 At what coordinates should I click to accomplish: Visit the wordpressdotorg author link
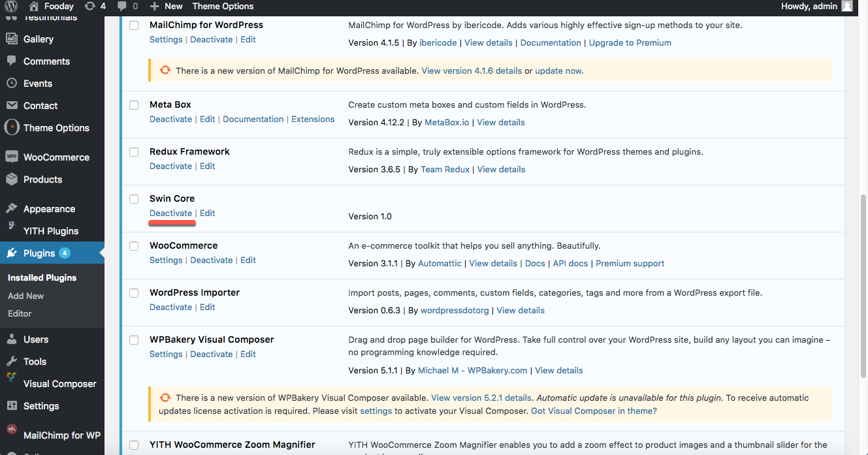coord(455,311)
